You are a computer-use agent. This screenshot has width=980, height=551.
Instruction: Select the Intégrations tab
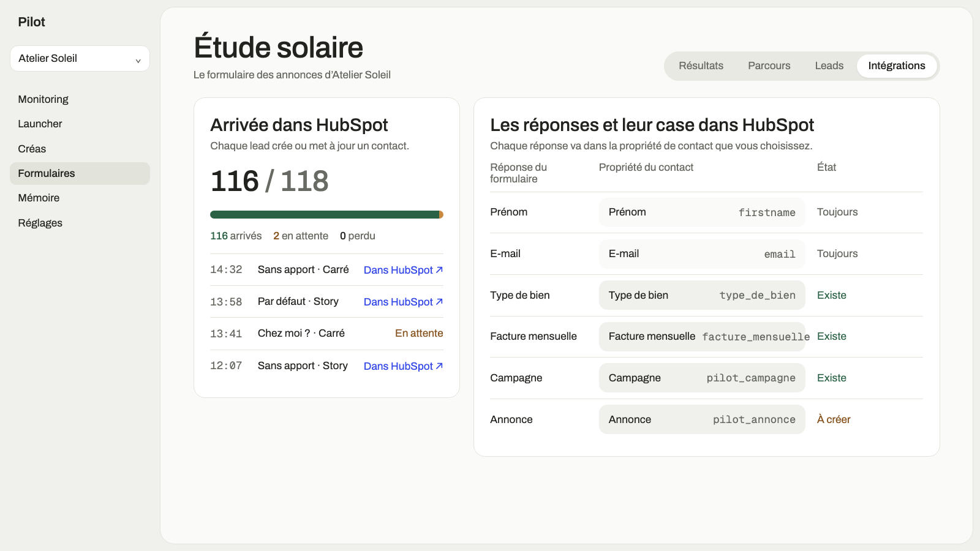pyautogui.click(x=897, y=66)
